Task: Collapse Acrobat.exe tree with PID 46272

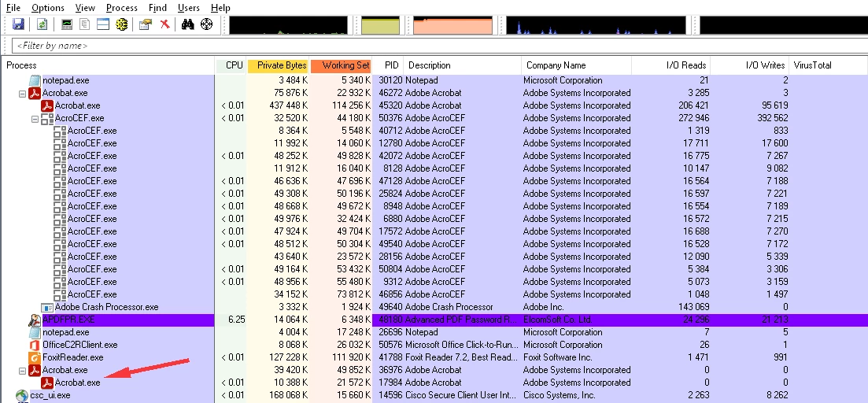Action: (22, 94)
